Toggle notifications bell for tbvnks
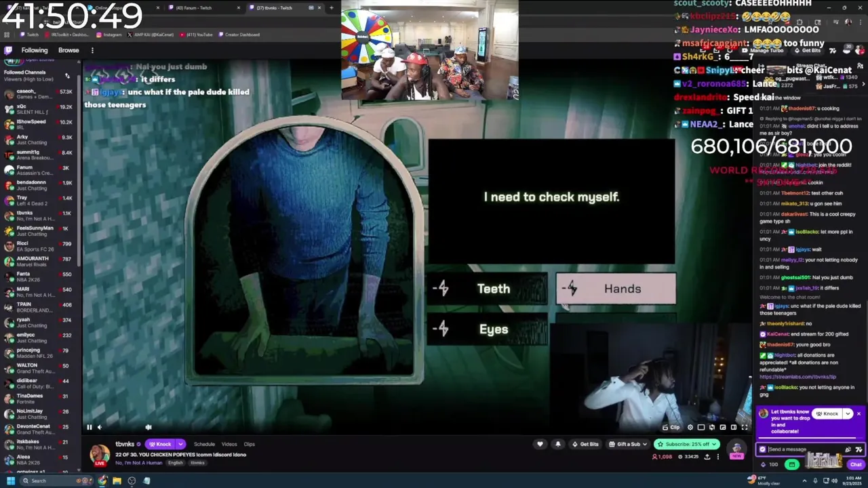Screen dimensions: 868x488 click(558, 444)
